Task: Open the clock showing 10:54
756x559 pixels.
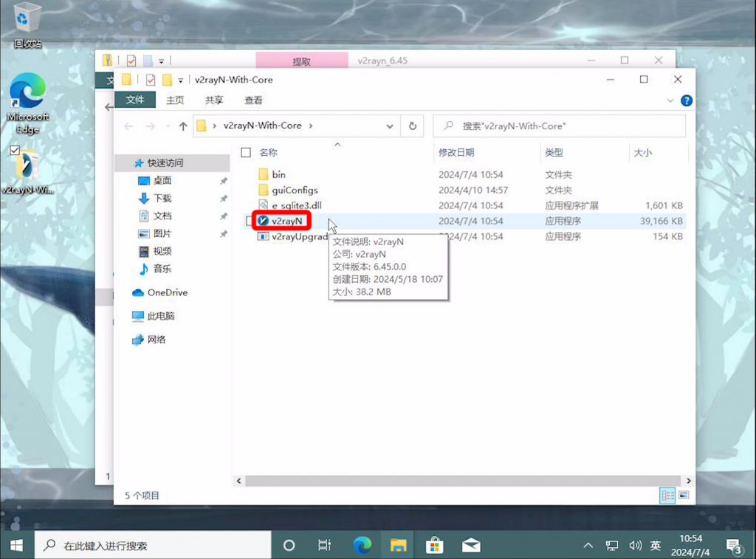Action: point(690,545)
